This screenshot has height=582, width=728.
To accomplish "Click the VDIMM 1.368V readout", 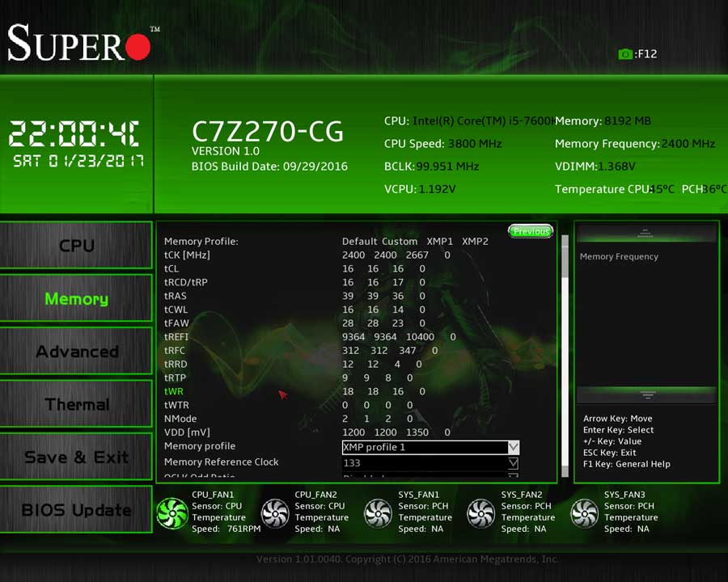I will (595, 167).
